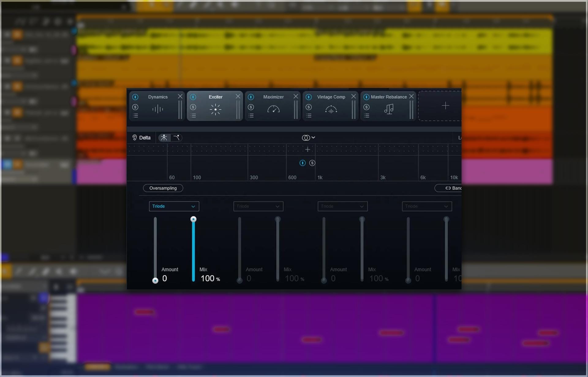
Task: Toggle the Dynamics module power button
Action: tap(135, 97)
